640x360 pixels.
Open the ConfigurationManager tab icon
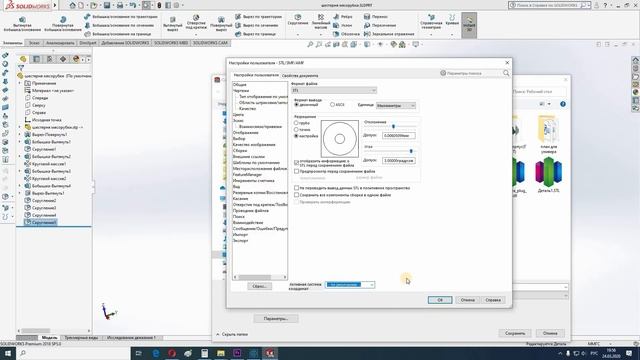[49, 59]
